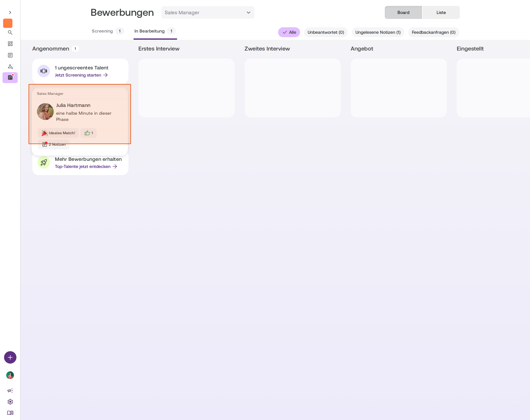
Task: Click the rocket icon for more applications
Action: [44, 162]
